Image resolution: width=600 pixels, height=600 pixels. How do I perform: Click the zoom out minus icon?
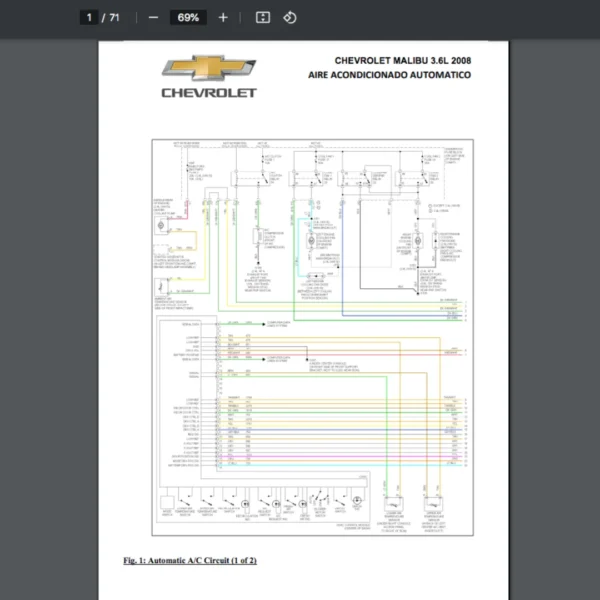click(153, 17)
